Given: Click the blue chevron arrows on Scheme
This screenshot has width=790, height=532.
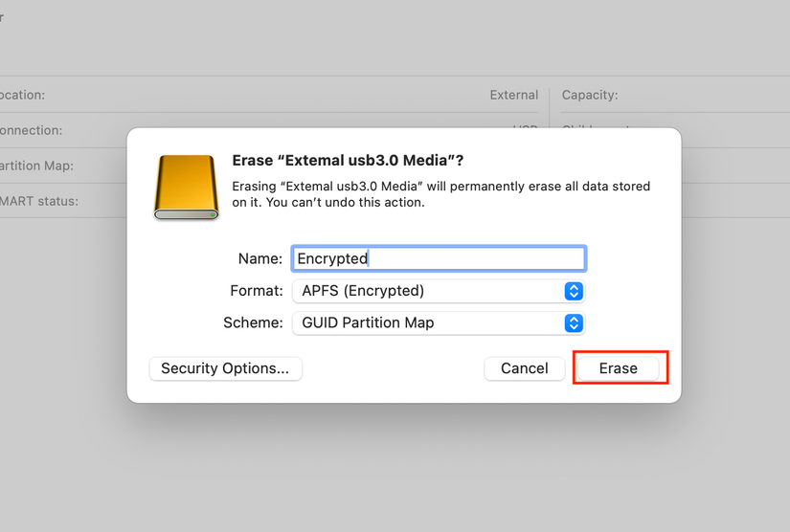Looking at the screenshot, I should pyautogui.click(x=574, y=323).
